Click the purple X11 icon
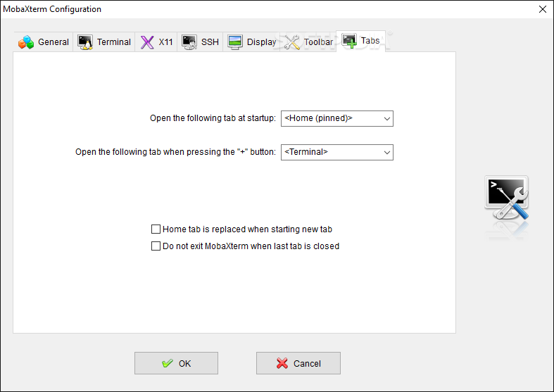Screen dimensions: 554x392 (x=147, y=42)
